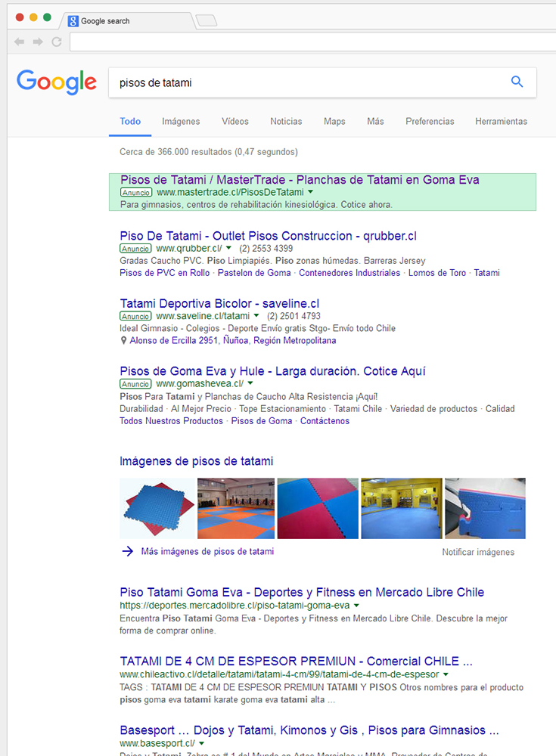The width and height of the screenshot is (556, 756).
Task: Select the Todo search tab
Action: pyautogui.click(x=130, y=122)
